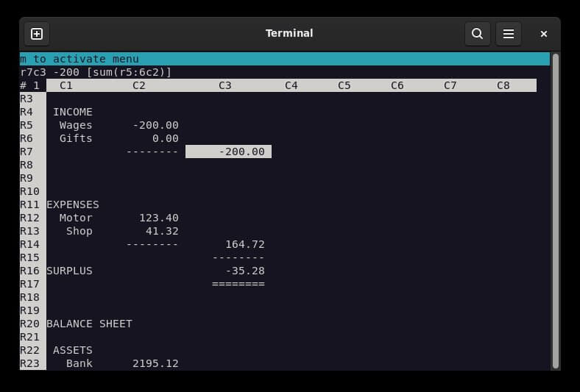Click the vertical scrollbar on the right

click(x=555, y=210)
